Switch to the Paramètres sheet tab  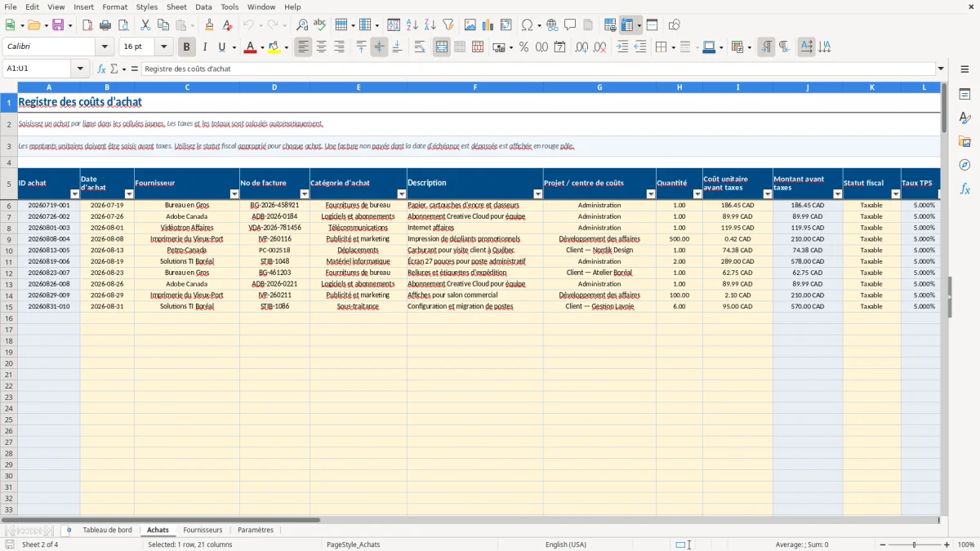tap(256, 530)
